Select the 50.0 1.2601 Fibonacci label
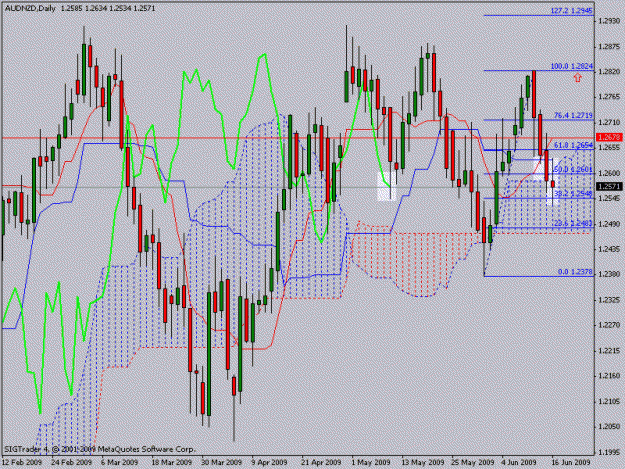The image size is (625, 469). [x=572, y=169]
